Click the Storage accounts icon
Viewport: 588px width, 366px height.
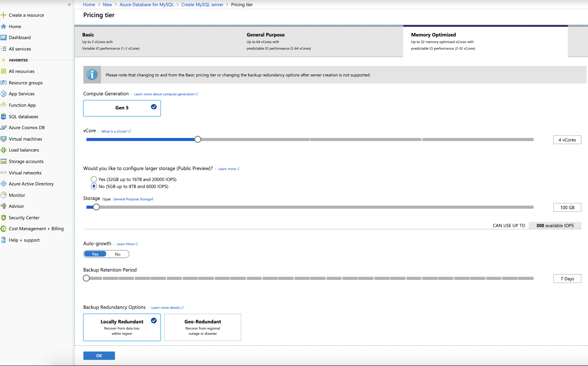click(3, 162)
